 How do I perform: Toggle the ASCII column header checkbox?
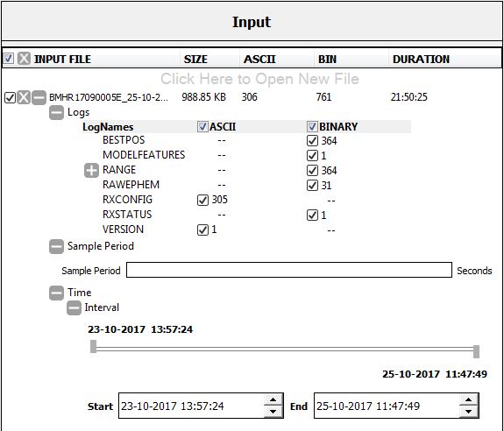[x=202, y=126]
